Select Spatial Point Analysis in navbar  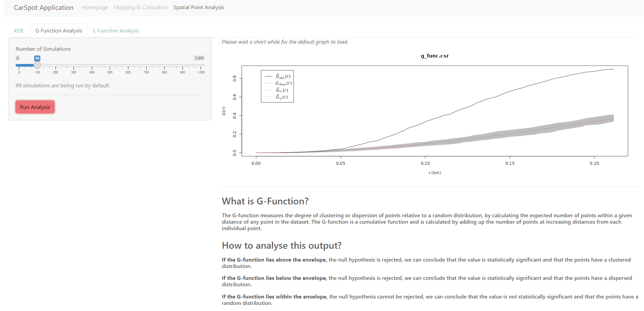(198, 7)
